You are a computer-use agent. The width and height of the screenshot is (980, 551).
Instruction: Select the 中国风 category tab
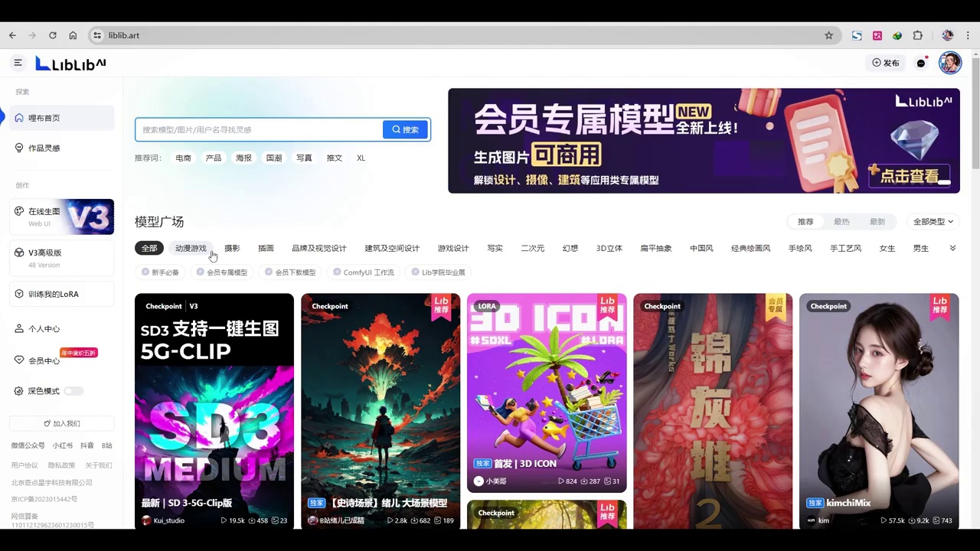pos(701,248)
